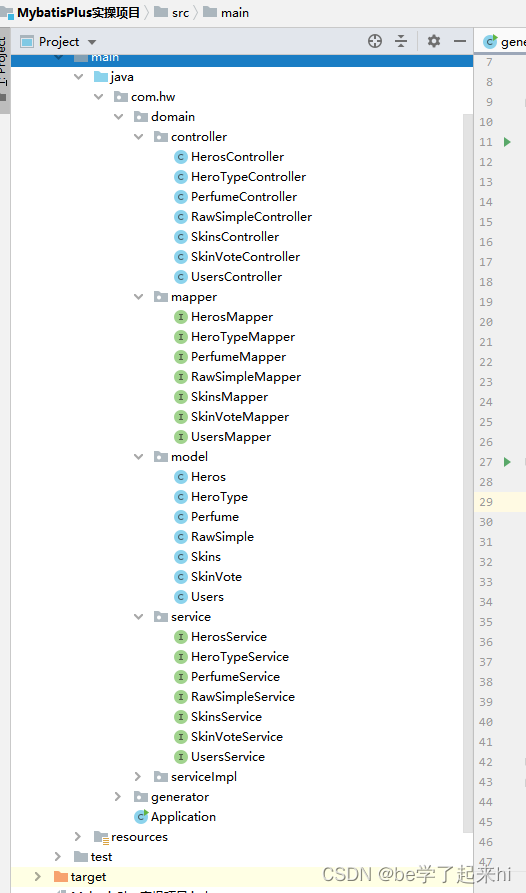
Task: Select the target folder row
Action: coord(242,876)
